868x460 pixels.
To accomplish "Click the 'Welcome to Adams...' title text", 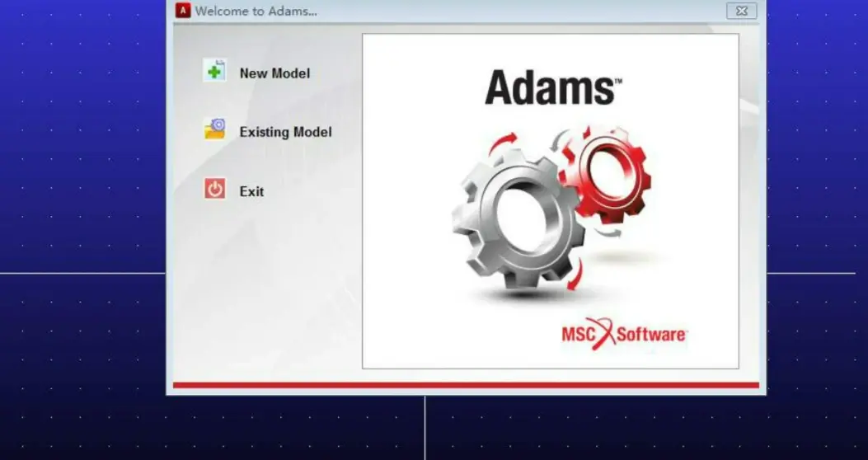I will coord(256,11).
